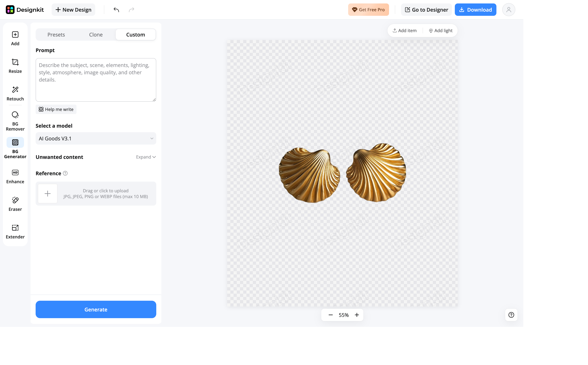Click the Download button

(x=475, y=10)
